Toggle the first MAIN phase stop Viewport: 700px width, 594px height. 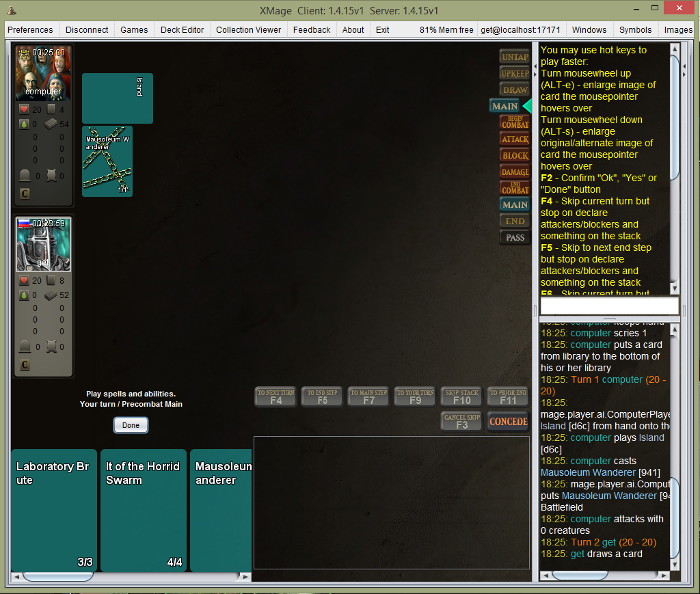pyautogui.click(x=505, y=106)
